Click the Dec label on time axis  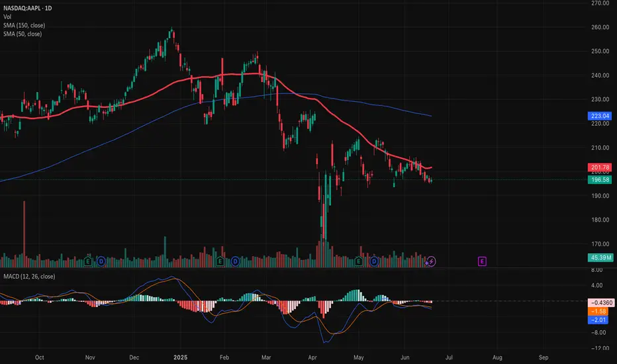(x=134, y=357)
